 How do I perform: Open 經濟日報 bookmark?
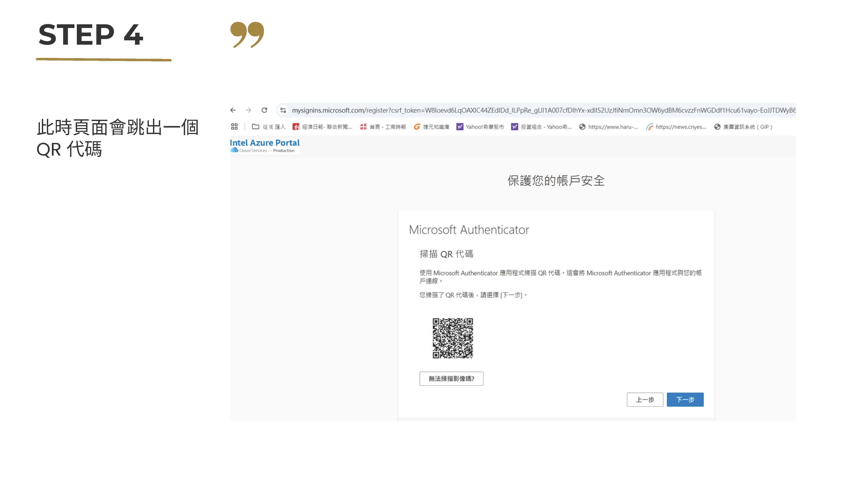[322, 127]
